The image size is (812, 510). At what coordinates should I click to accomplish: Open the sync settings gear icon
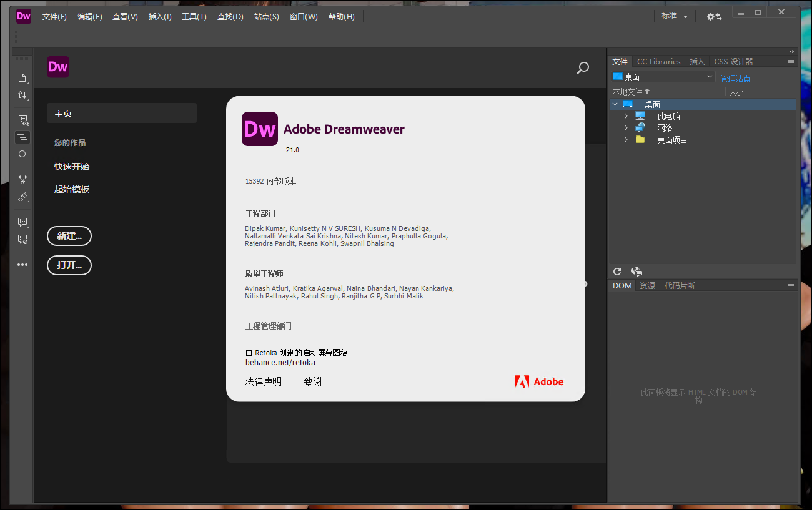pyautogui.click(x=713, y=17)
